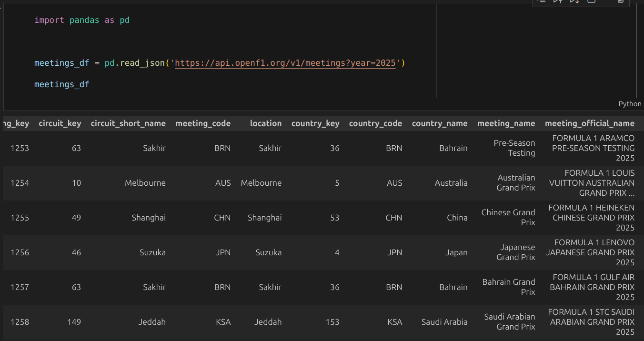Select the meeting_name column header

point(506,123)
